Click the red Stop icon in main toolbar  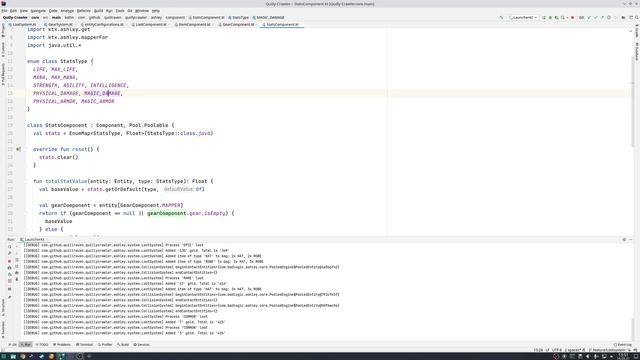(x=572, y=18)
